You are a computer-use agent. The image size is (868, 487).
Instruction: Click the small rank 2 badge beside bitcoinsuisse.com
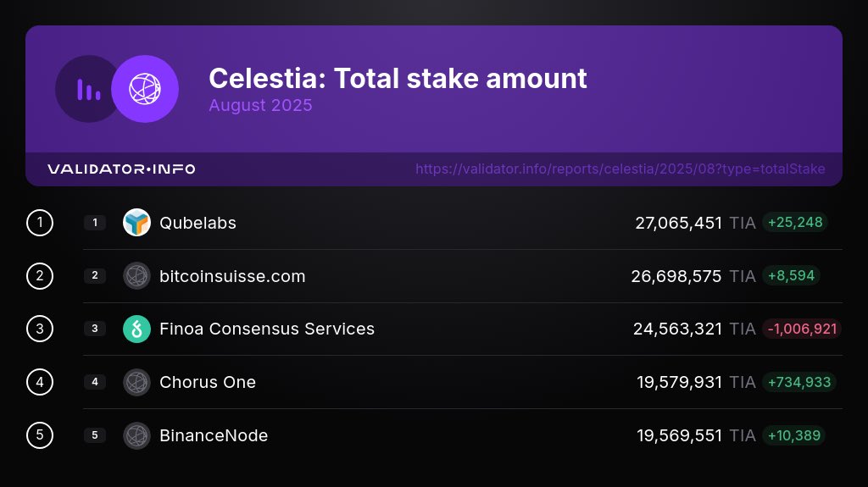(95, 276)
